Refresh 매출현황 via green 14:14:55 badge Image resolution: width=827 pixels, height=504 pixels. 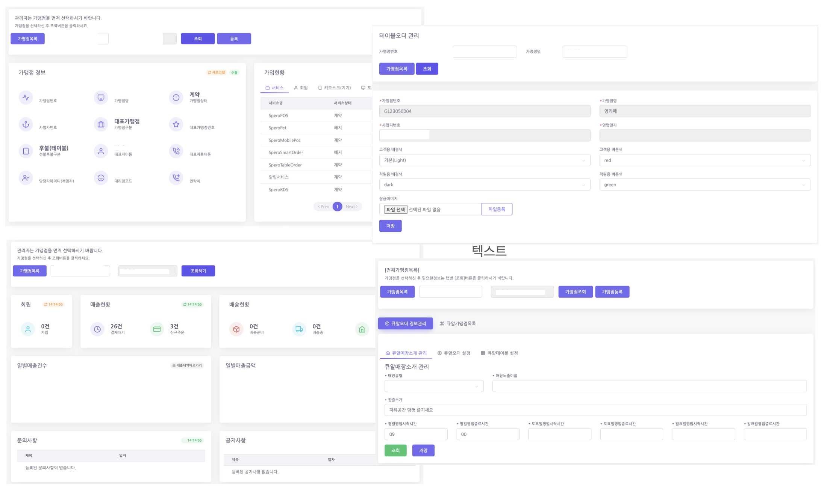(192, 305)
